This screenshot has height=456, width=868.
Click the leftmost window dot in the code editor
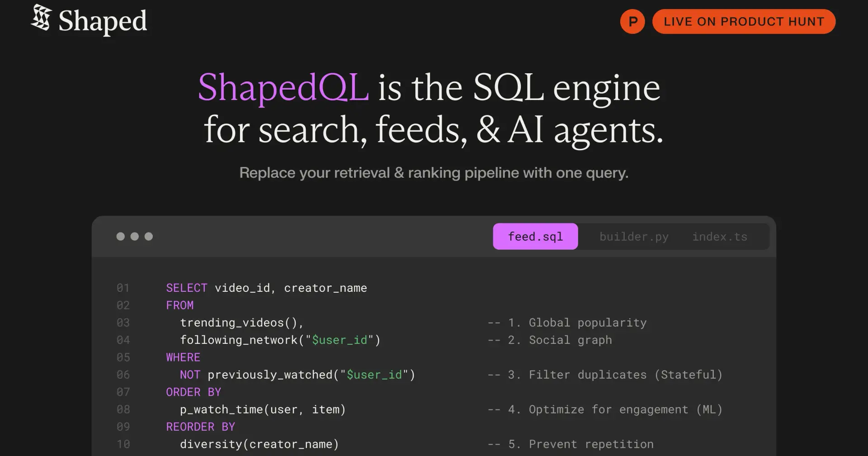click(x=120, y=236)
